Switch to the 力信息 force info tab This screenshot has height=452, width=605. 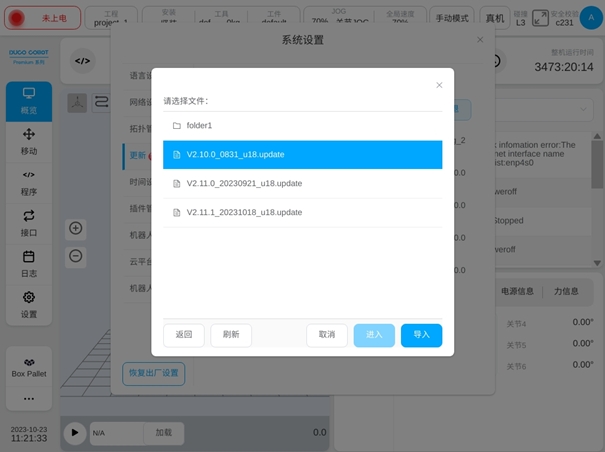566,292
